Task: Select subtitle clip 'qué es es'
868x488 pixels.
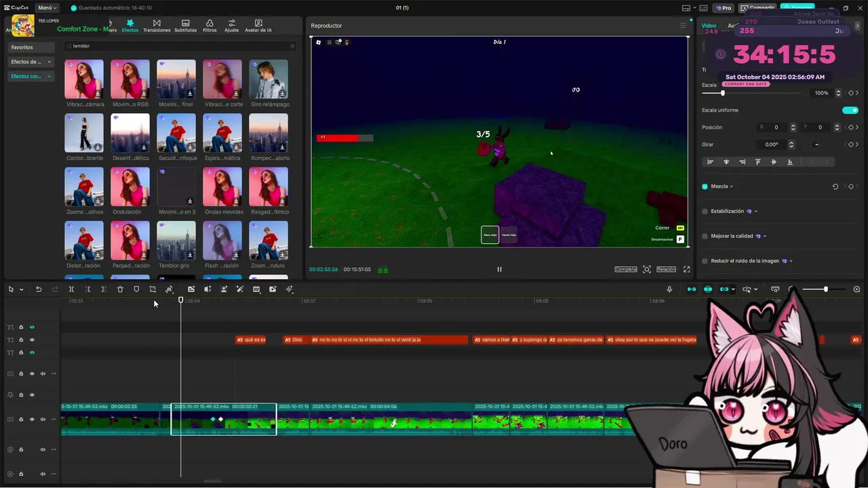Action: pyautogui.click(x=251, y=340)
